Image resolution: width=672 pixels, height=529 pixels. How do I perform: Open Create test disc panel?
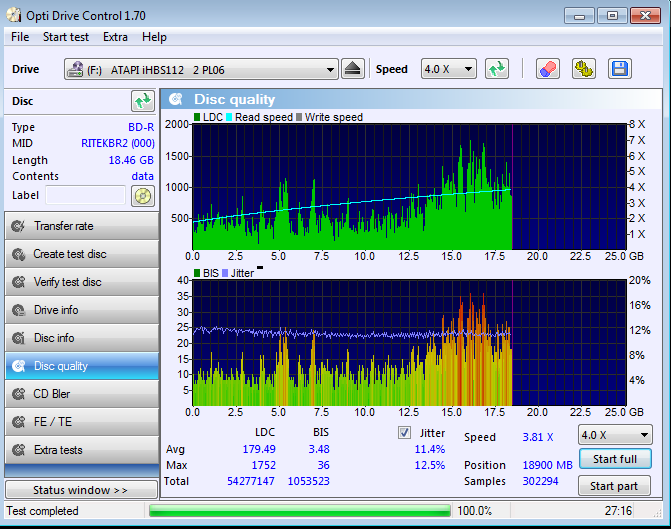pos(82,254)
